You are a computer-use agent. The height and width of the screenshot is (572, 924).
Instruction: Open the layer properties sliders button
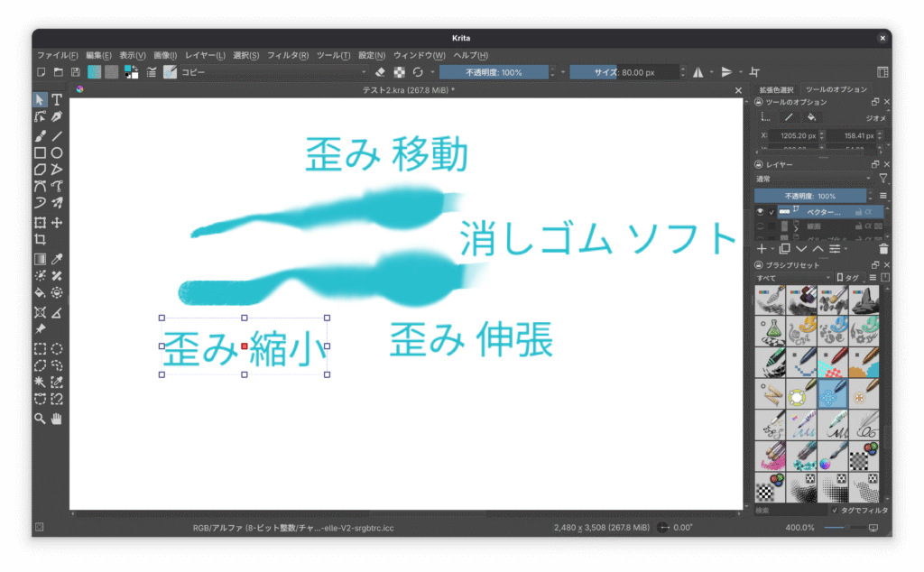coord(835,249)
